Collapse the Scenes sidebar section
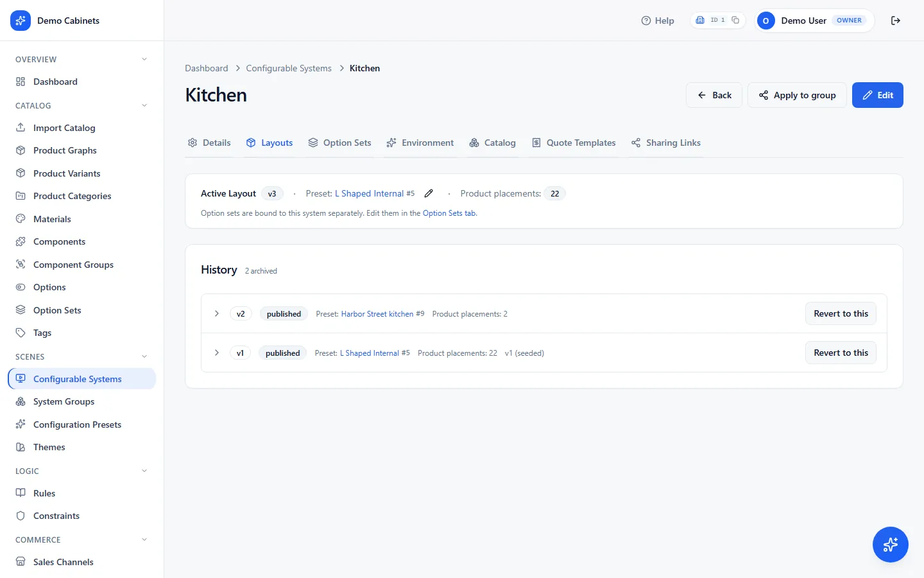The image size is (924, 578). coord(144,356)
